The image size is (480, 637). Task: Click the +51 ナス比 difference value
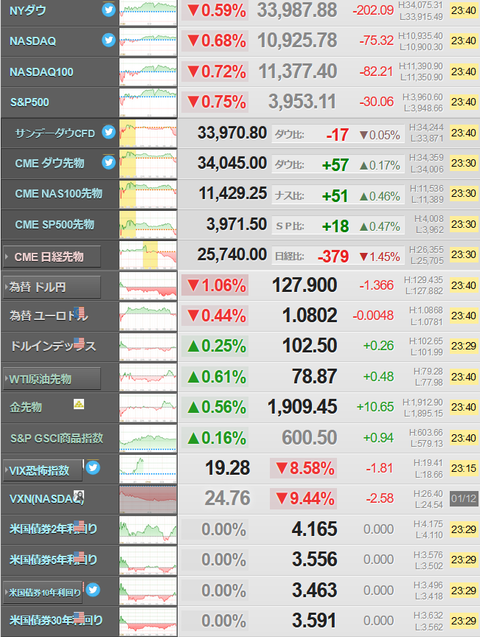coord(335,196)
